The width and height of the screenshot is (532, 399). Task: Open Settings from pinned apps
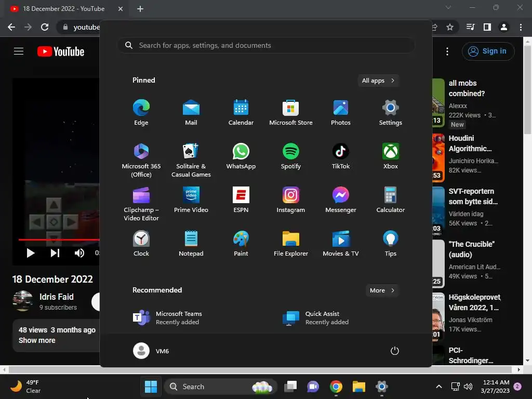click(x=391, y=113)
